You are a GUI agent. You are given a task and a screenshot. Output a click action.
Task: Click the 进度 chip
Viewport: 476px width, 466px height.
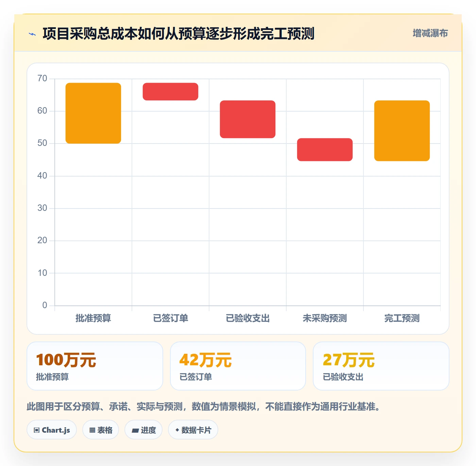tap(143, 430)
